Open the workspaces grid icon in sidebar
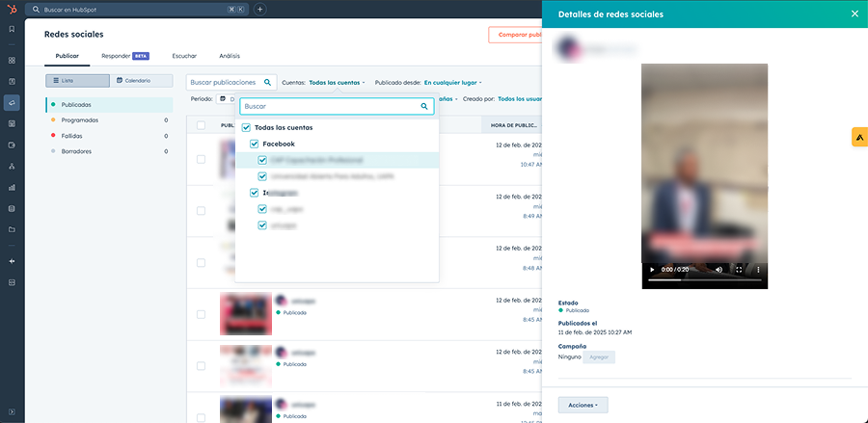Screen dimensions: 868x423 click(12, 61)
